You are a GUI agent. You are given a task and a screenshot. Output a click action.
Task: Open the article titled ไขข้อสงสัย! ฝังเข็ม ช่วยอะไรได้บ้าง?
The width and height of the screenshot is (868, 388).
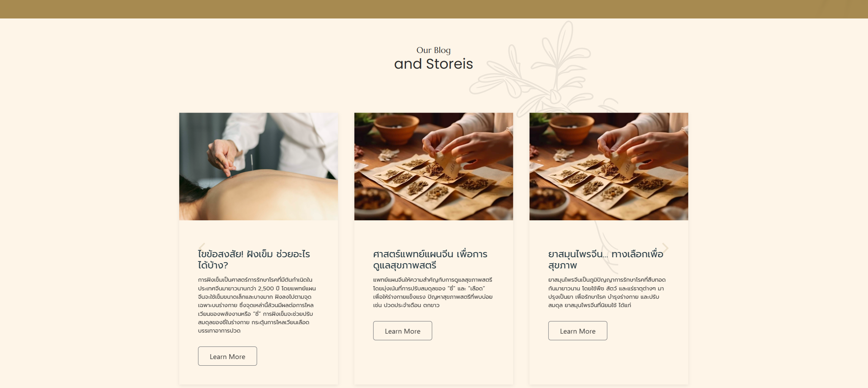click(x=254, y=260)
